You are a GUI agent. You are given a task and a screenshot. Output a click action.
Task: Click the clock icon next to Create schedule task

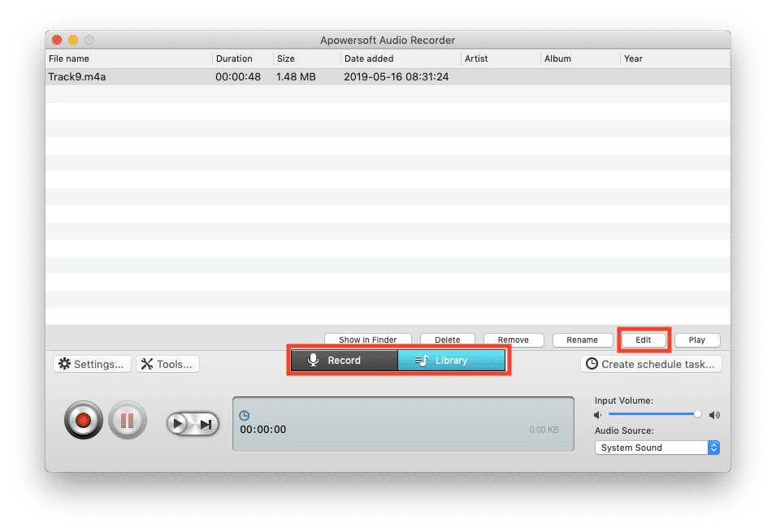592,363
